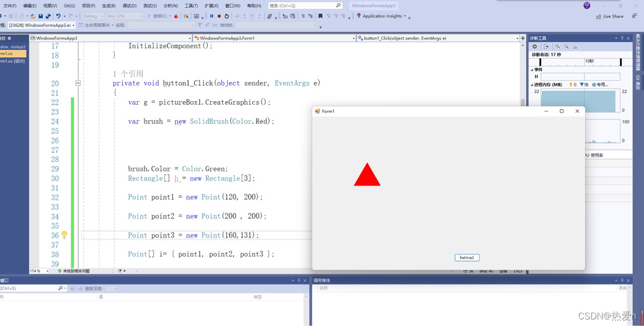
Task: Open the process dropdown showing WindowsFormsApp3.exe
Action: pyautogui.click(x=42, y=25)
